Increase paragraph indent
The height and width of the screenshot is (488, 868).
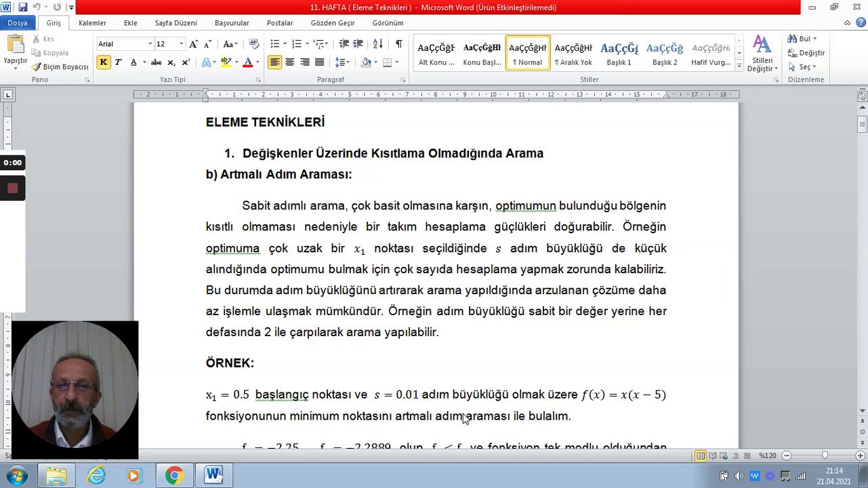tap(358, 44)
